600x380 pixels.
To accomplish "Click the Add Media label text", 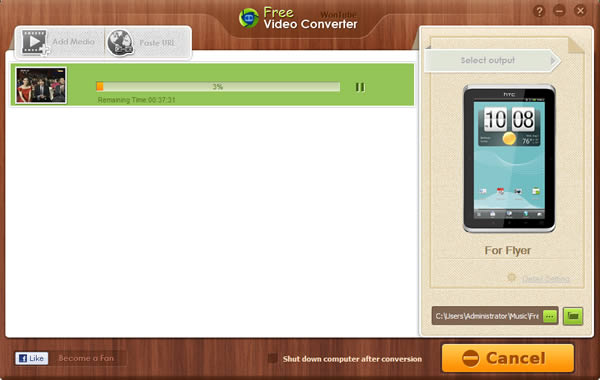I will (x=73, y=42).
